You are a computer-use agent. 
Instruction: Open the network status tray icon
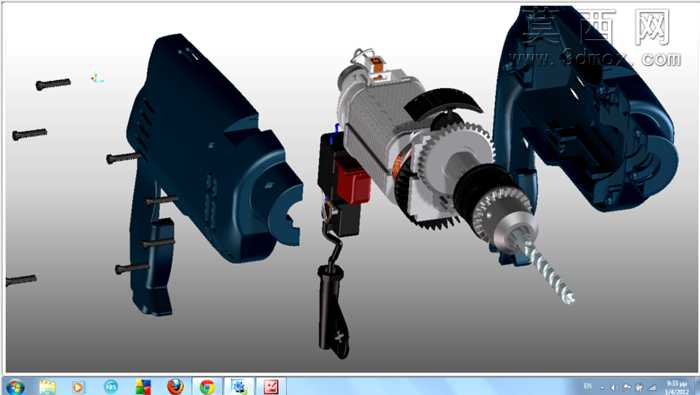point(652,388)
